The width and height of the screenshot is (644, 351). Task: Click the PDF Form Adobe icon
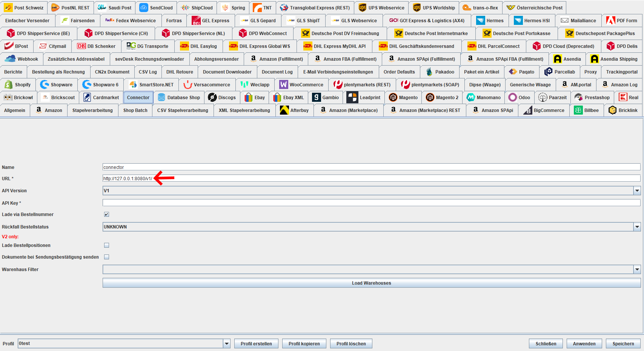(610, 20)
